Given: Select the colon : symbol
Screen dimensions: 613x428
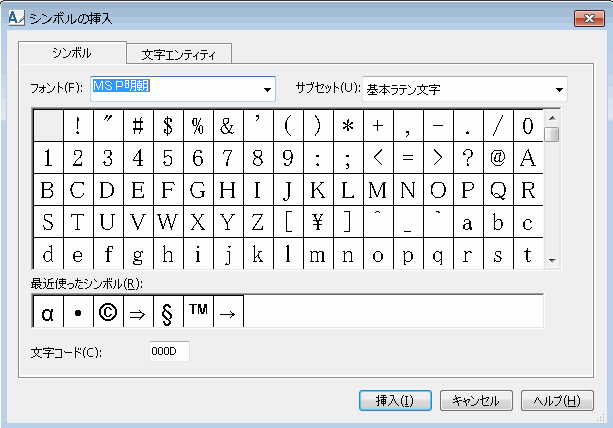Looking at the screenshot, I should point(318,158).
